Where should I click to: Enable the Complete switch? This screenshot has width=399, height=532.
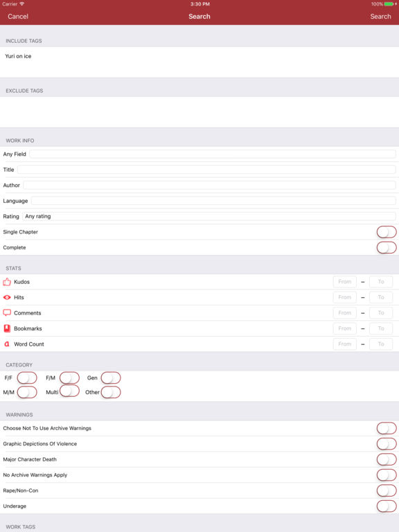click(x=387, y=248)
